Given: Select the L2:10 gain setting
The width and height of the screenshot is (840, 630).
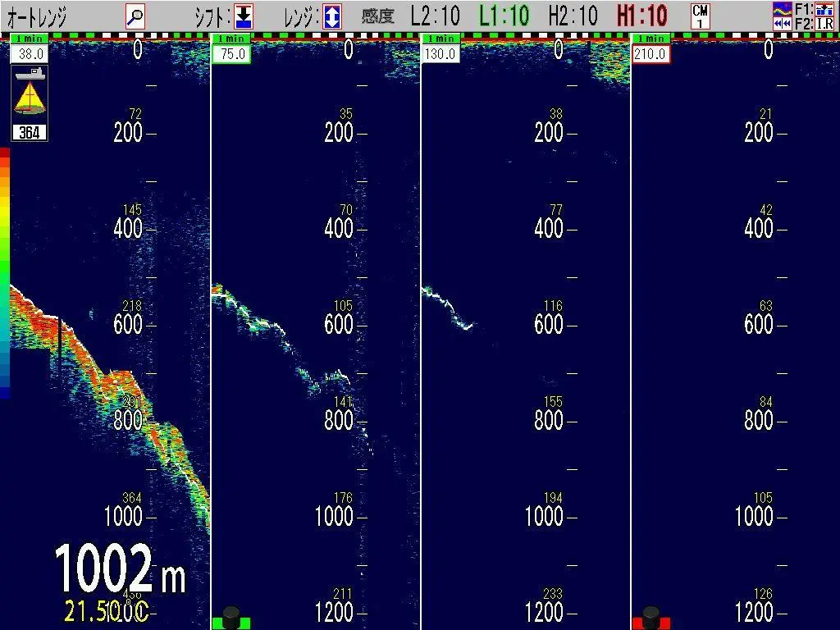Looking at the screenshot, I should click(436, 16).
